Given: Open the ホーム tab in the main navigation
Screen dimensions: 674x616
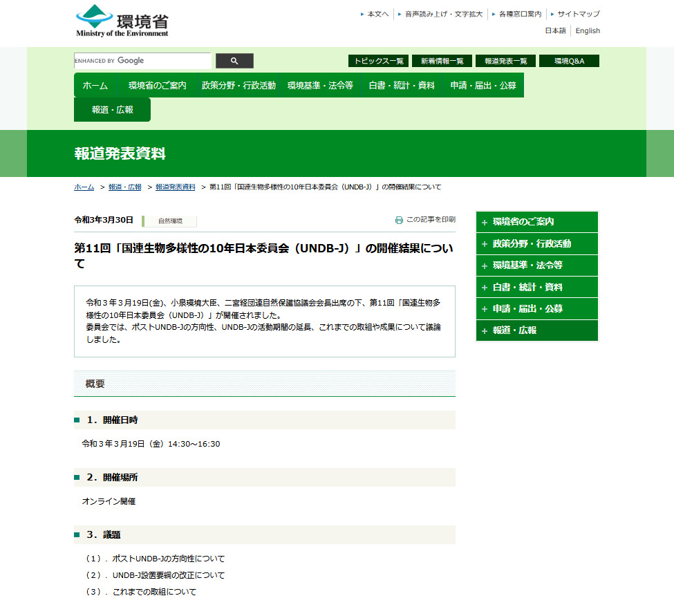Looking at the screenshot, I should point(95,86).
